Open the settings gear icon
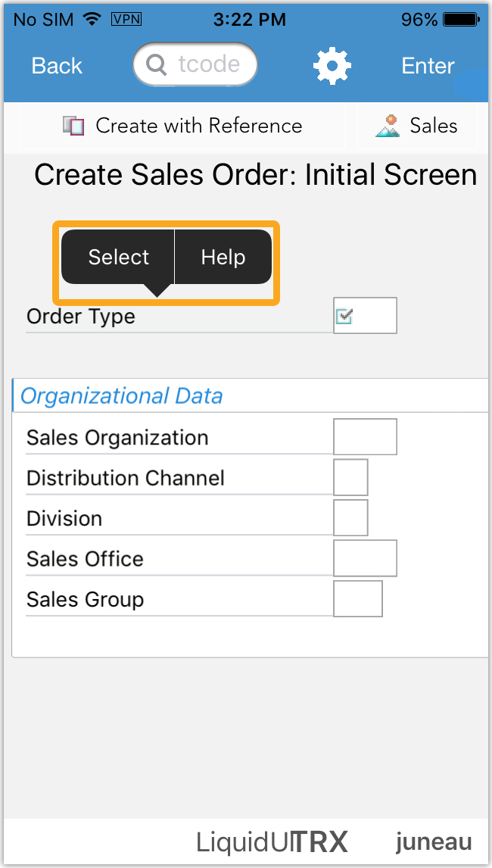The width and height of the screenshot is (492, 868). tap(332, 67)
